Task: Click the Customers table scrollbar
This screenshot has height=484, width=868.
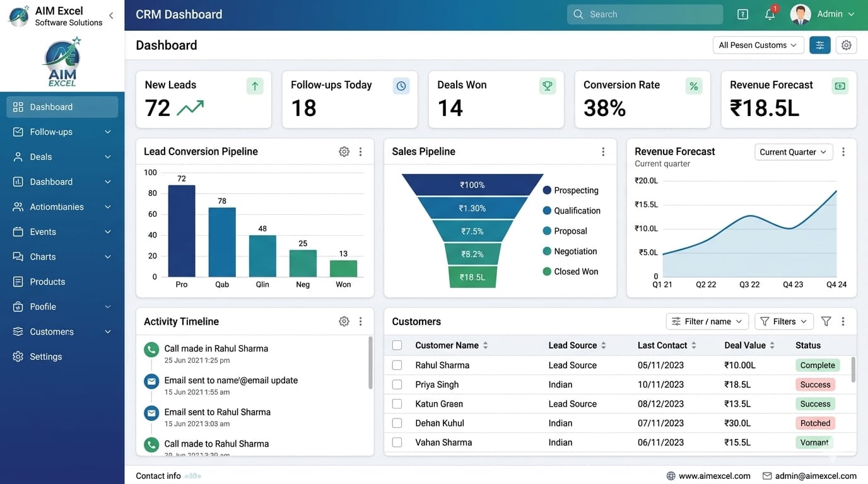Action: pos(853,369)
